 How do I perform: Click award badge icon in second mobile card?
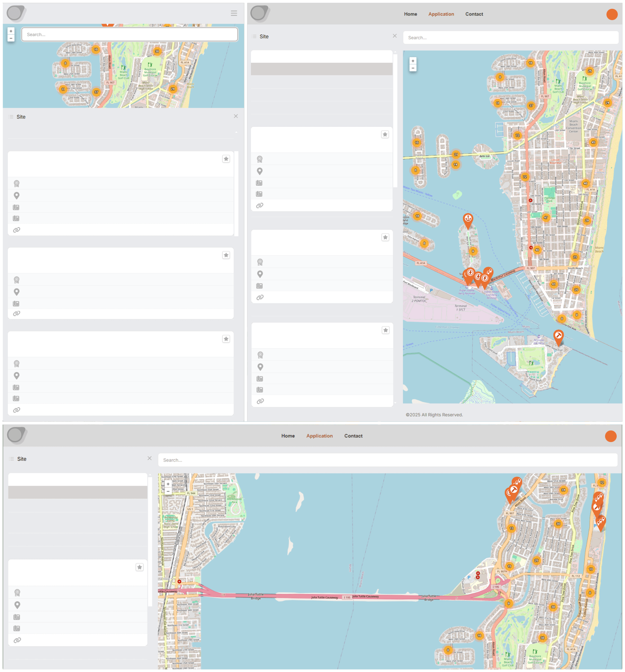click(17, 280)
